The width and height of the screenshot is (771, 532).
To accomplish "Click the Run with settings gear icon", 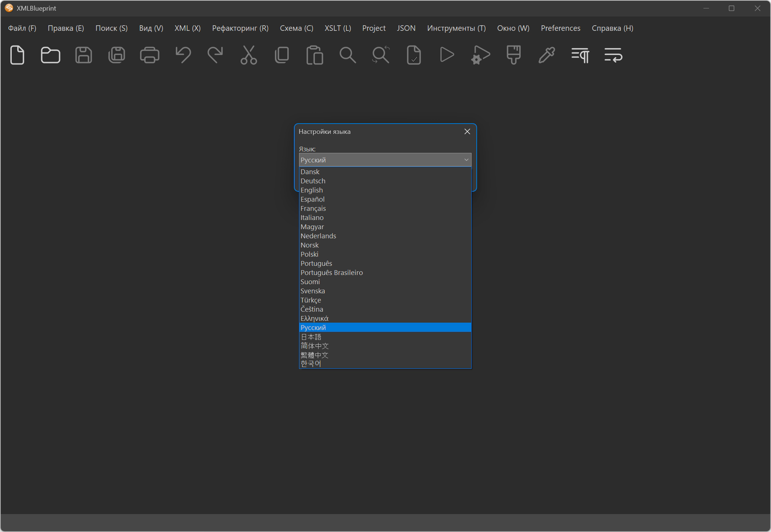I will coord(480,55).
